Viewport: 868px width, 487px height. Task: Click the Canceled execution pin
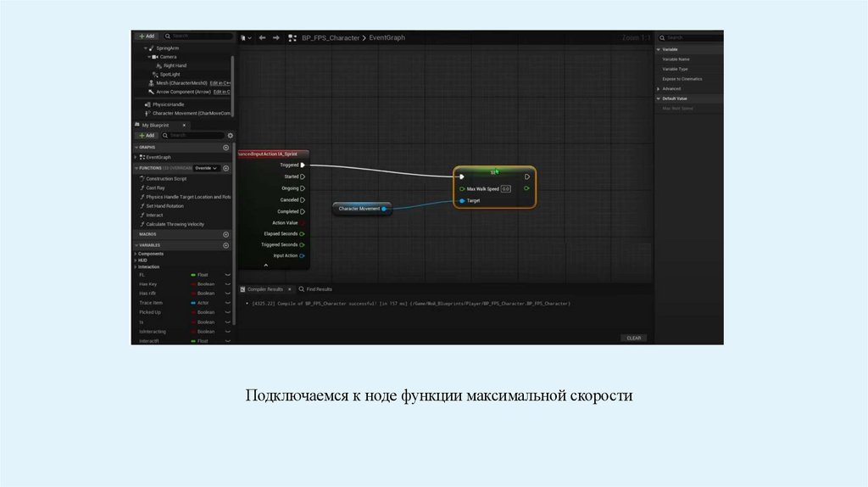click(303, 200)
